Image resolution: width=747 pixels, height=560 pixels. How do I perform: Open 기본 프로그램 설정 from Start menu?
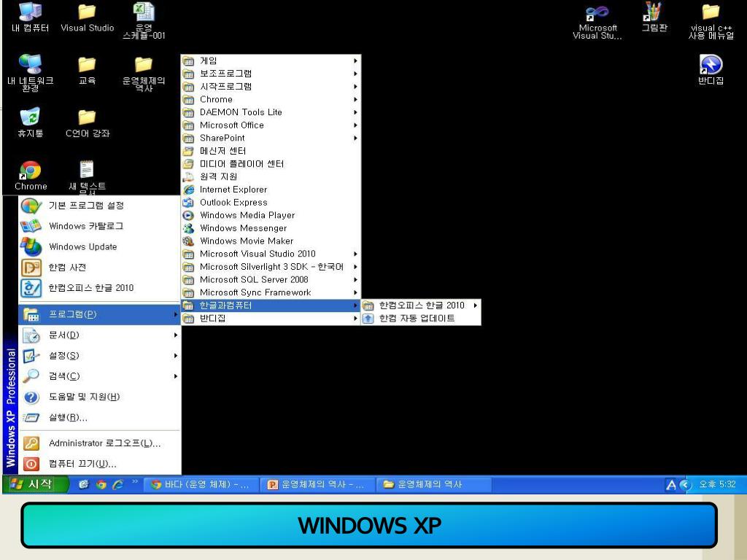(99, 206)
